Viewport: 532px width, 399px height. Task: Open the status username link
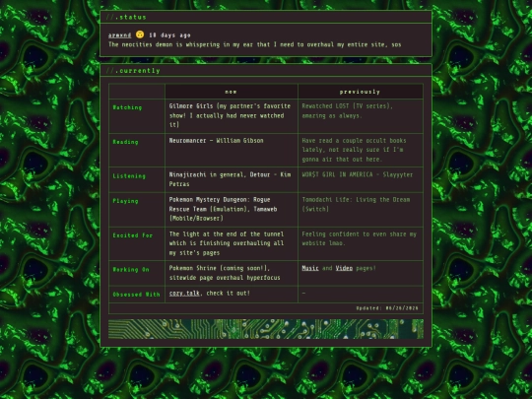click(119, 35)
